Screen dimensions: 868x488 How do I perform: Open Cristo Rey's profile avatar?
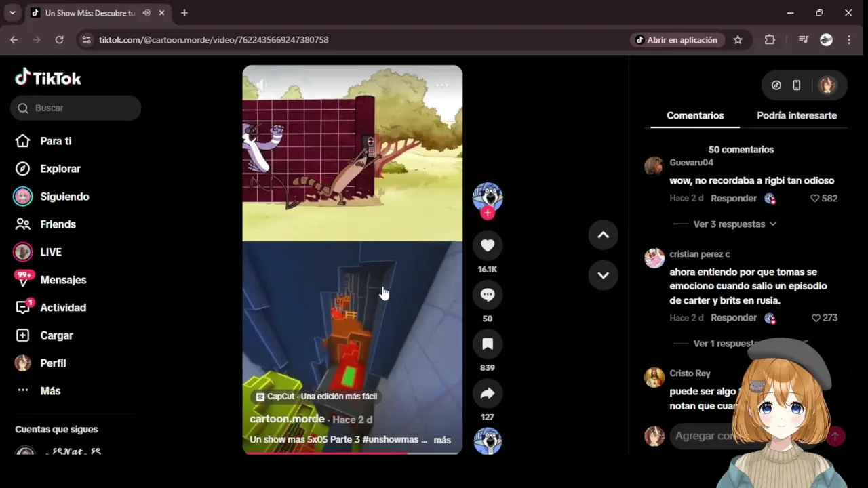tap(654, 378)
